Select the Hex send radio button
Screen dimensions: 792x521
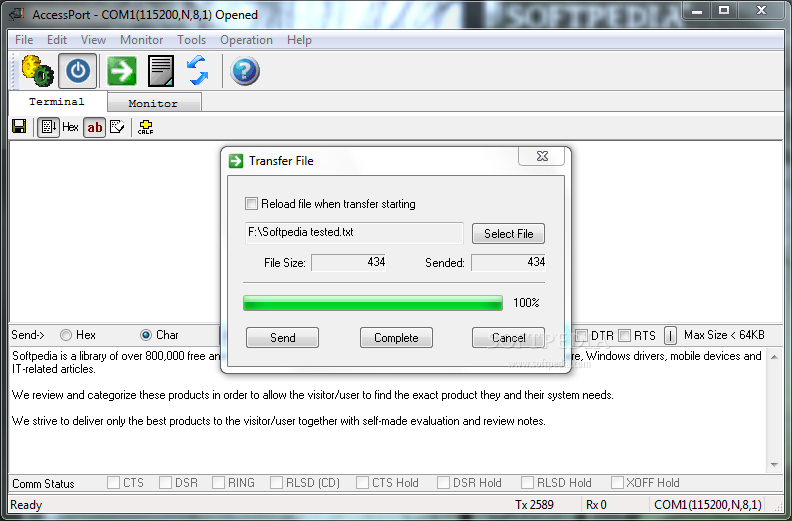point(66,335)
